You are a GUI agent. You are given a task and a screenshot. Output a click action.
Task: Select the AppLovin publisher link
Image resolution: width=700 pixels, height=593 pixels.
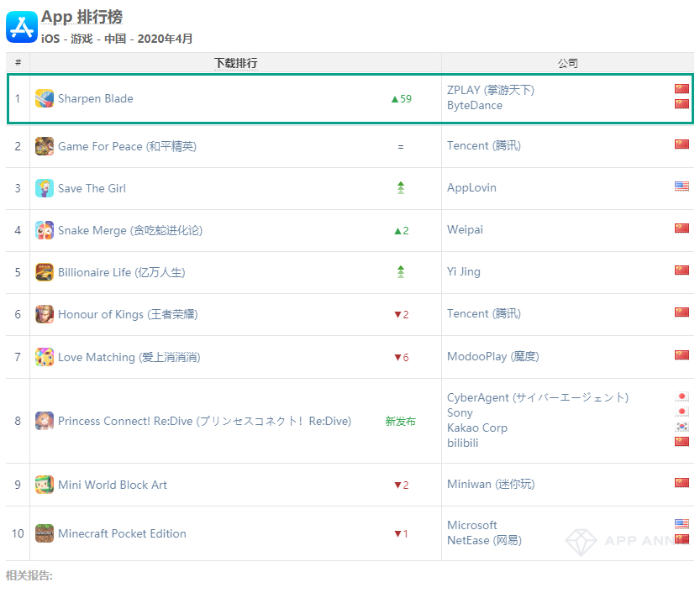(x=471, y=187)
